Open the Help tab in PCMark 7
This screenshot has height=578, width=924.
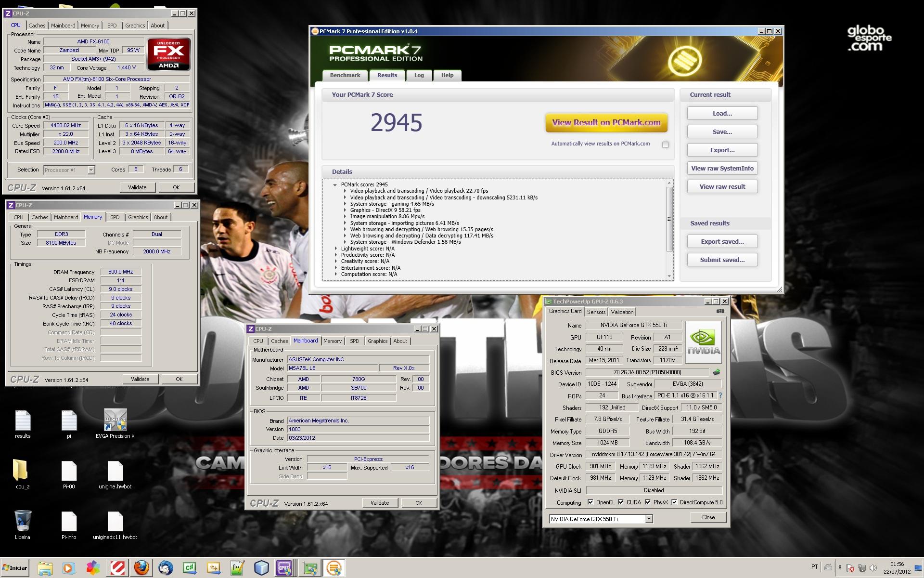coord(447,75)
